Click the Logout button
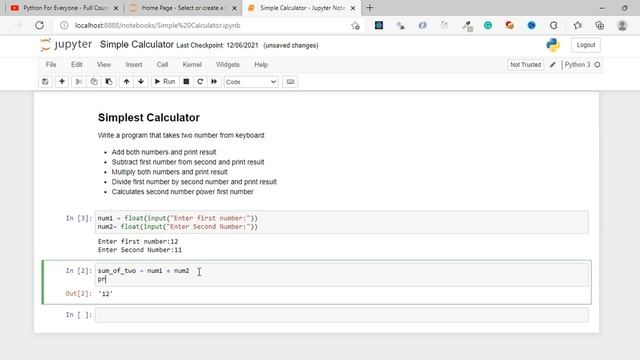The width and height of the screenshot is (640, 360). tap(586, 45)
